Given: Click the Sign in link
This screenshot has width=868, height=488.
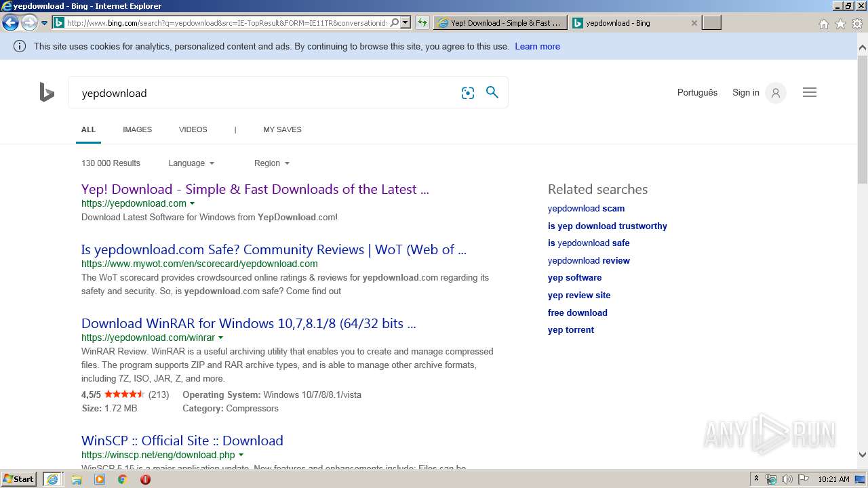Looking at the screenshot, I should [x=746, y=93].
